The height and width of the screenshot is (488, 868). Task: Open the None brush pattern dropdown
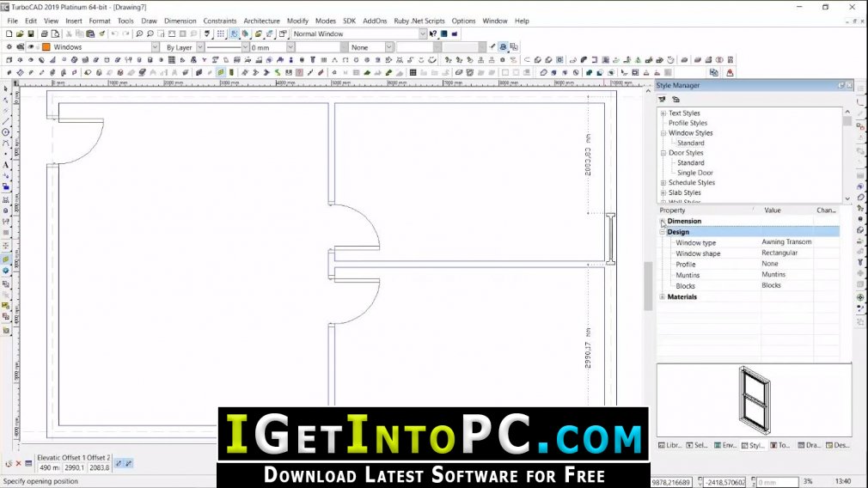point(389,47)
